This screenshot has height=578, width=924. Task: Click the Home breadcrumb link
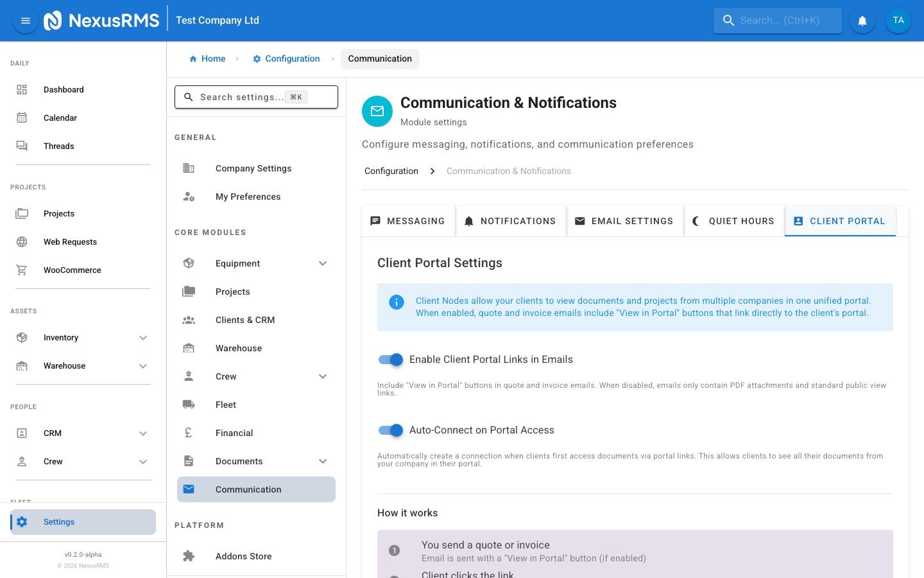[x=207, y=58]
